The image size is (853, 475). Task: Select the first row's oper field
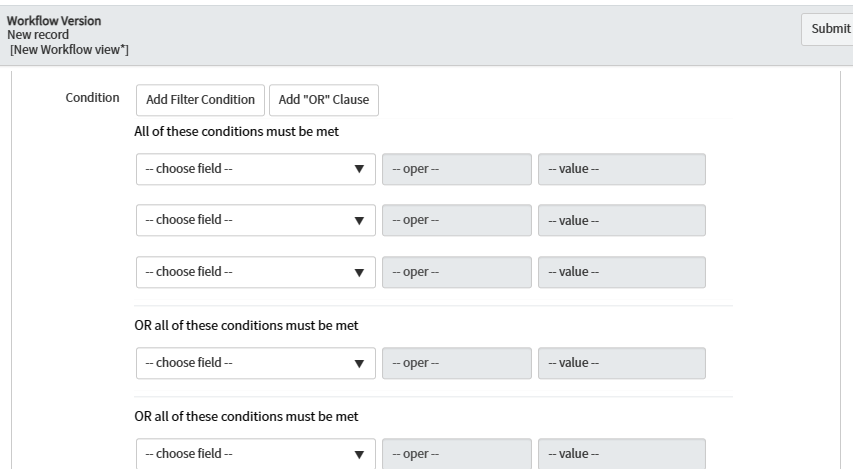coord(456,169)
